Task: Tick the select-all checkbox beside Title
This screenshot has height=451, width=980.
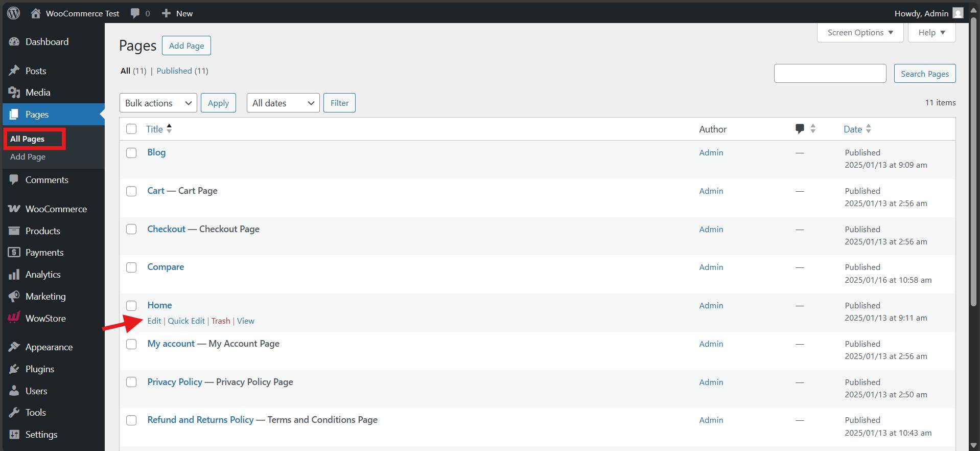Action: point(131,129)
